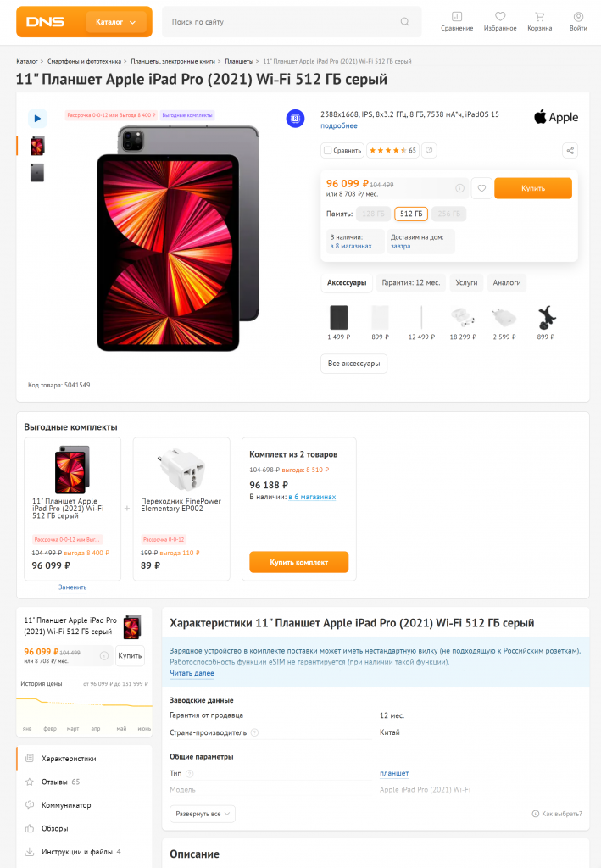Click the price info icon
Viewport: 601px width, 868px height.
coord(460,188)
